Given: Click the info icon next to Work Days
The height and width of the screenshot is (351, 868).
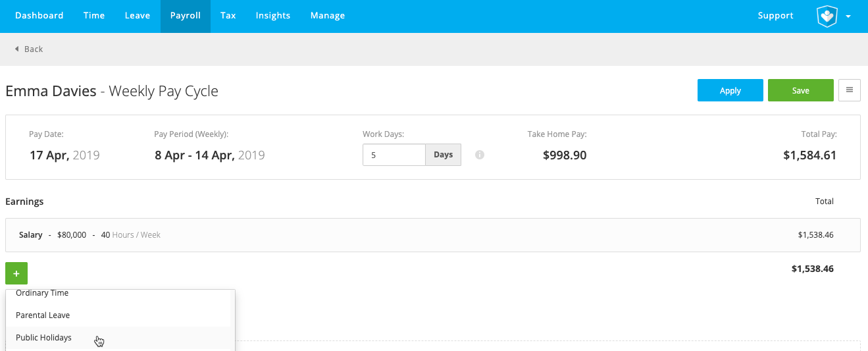Looking at the screenshot, I should pos(480,155).
